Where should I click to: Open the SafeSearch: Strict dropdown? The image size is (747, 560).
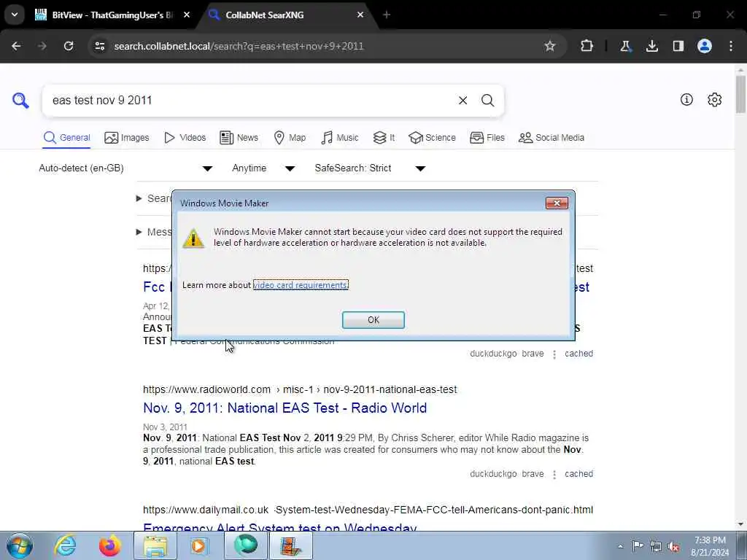point(370,168)
